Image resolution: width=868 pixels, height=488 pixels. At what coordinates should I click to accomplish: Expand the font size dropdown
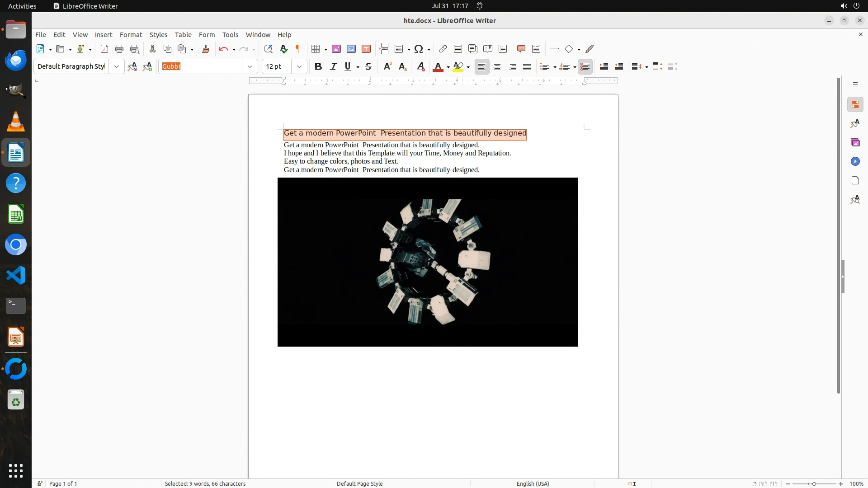tap(299, 66)
